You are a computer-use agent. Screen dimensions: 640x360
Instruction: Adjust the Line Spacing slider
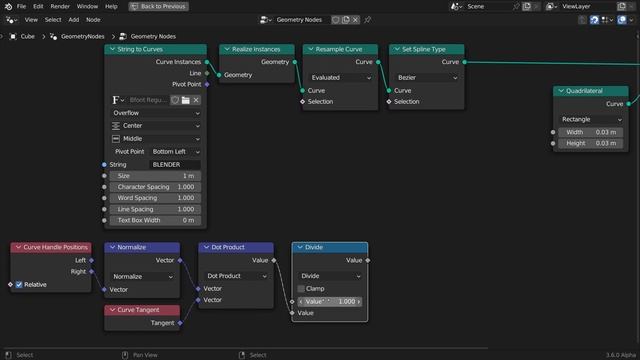pyautogui.click(x=156, y=209)
